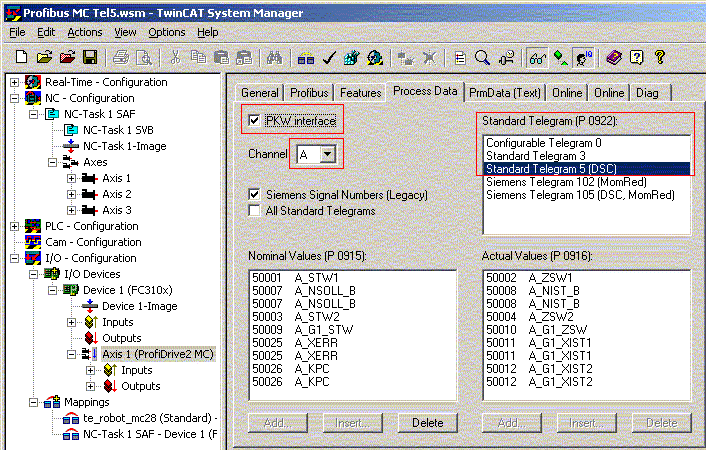Viewport: 706px width, 450px height.
Task: Click the magnifying glass search icon
Action: click(x=482, y=58)
